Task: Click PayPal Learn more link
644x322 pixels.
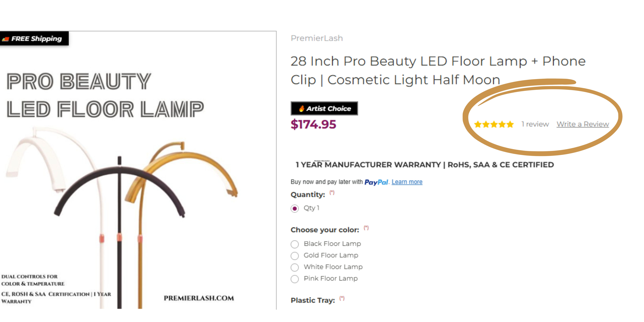Action: [407, 182]
